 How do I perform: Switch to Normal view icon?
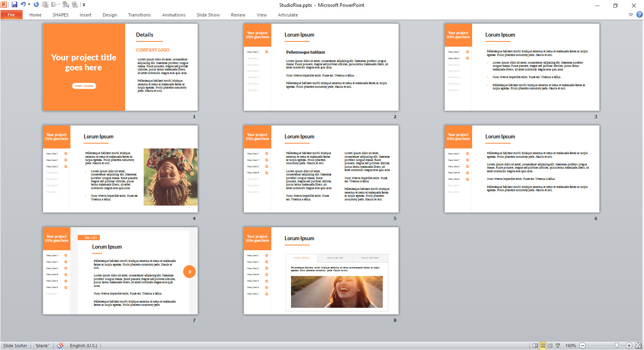click(535, 346)
